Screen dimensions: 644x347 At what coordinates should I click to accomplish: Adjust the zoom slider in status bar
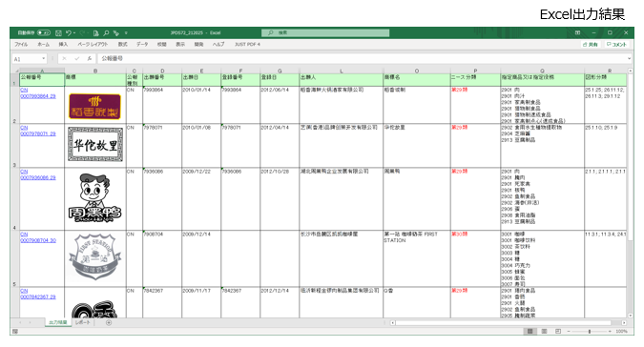tap(590, 331)
